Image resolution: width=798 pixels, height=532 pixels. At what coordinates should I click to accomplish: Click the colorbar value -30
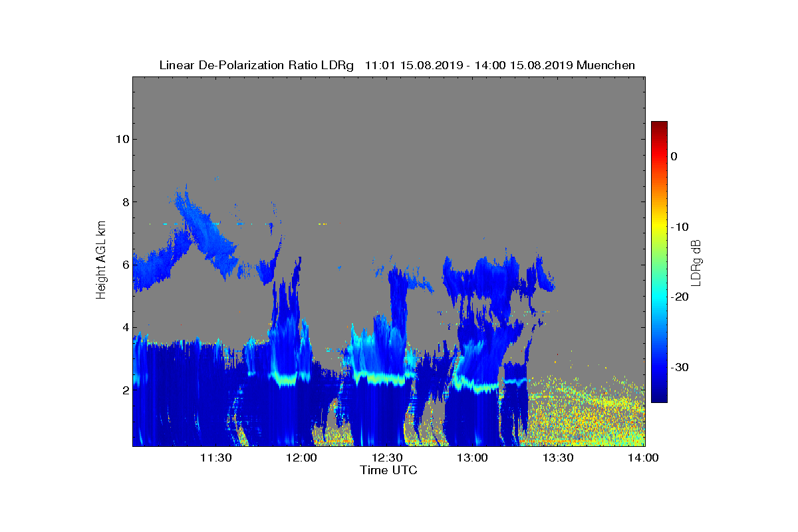tap(680, 368)
